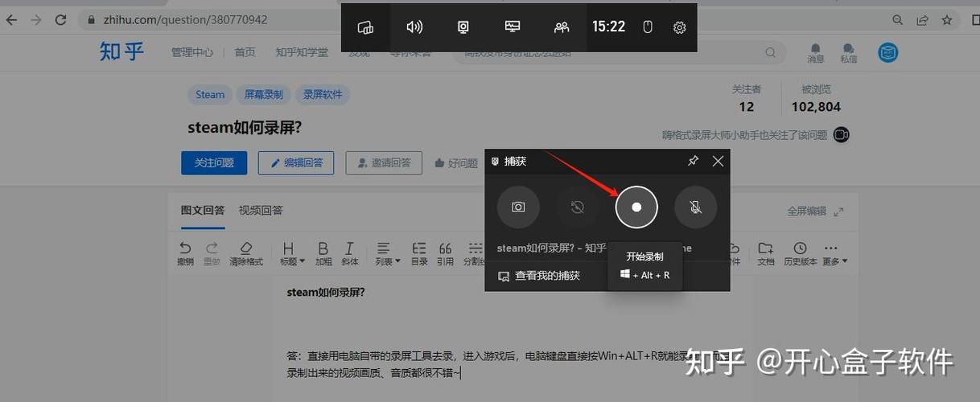The height and width of the screenshot is (402, 980).
Task: Click the browser back arrow
Action: [x=11, y=19]
